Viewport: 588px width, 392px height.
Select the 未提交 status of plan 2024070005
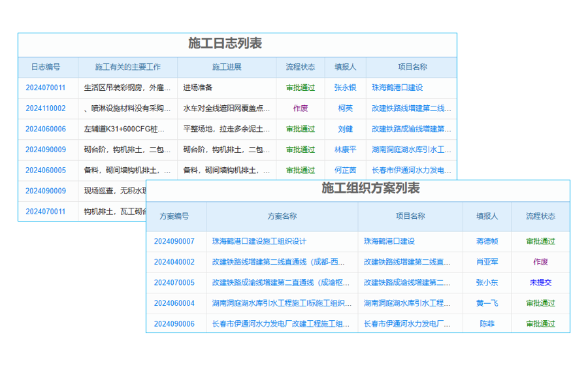click(541, 282)
